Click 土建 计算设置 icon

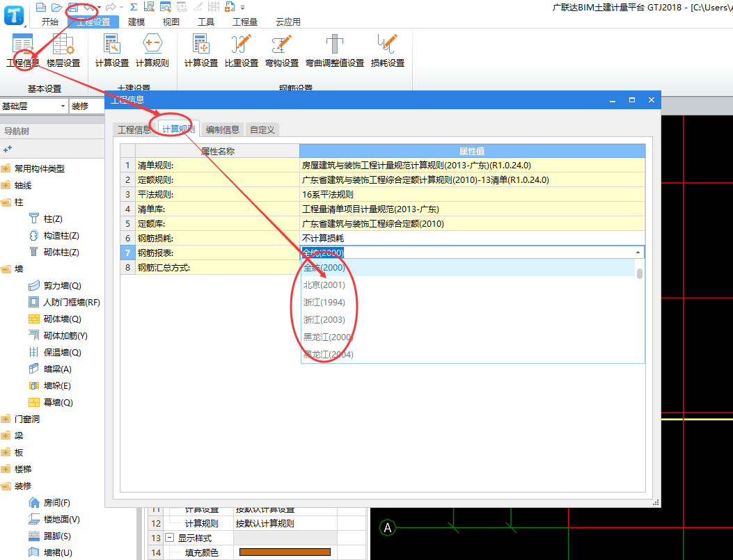tap(112, 51)
